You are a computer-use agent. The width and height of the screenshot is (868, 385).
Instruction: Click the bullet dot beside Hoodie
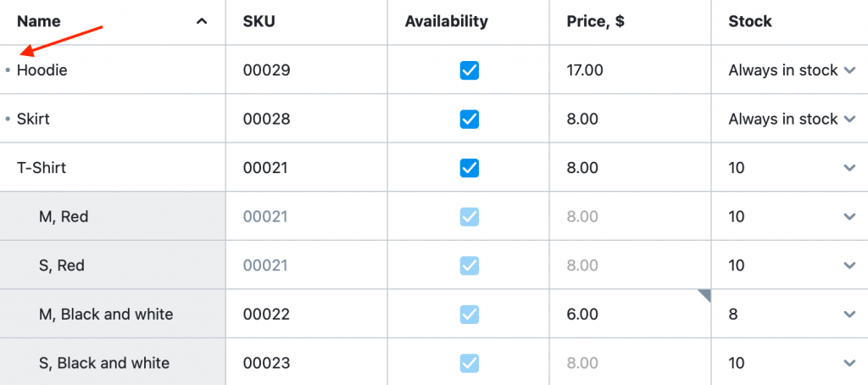click(x=8, y=70)
